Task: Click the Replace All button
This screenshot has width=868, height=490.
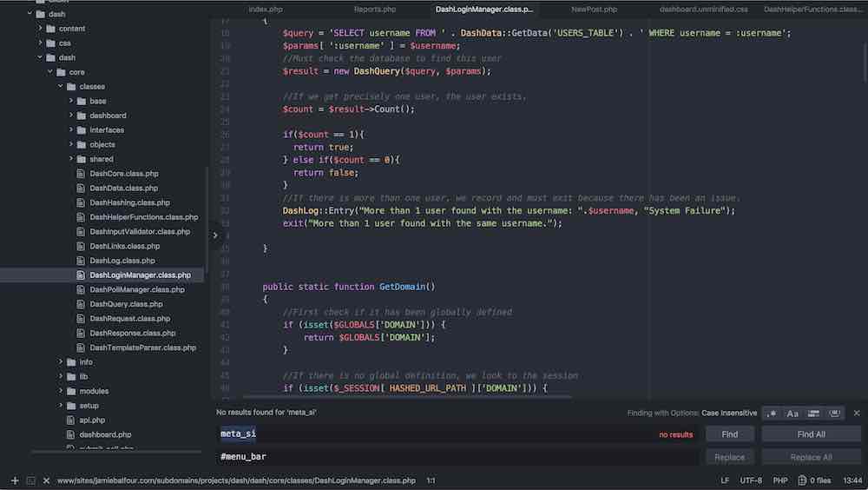Action: pos(810,457)
